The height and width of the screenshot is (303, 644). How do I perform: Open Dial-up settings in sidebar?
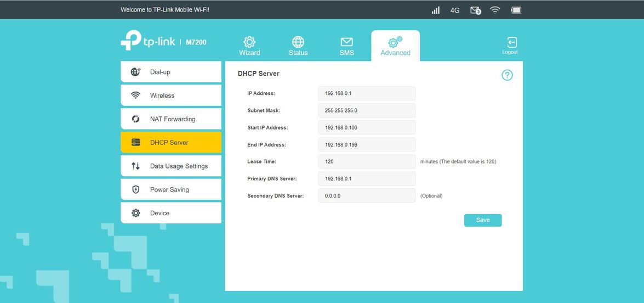(171, 72)
